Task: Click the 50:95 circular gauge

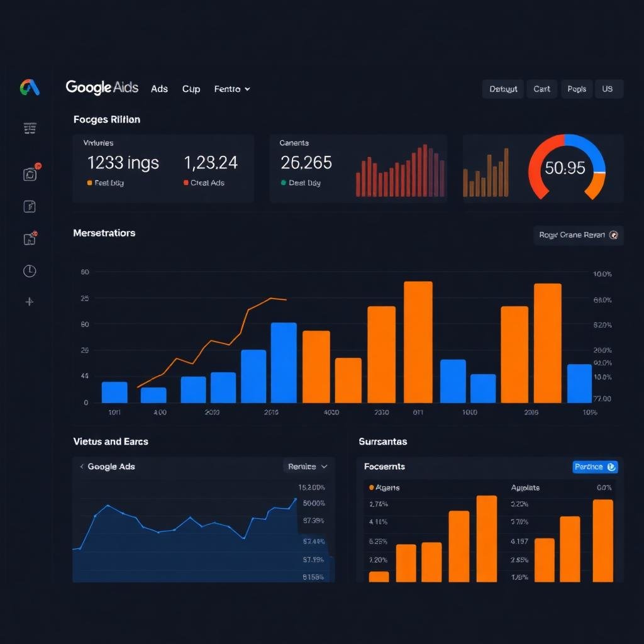Action: (x=567, y=167)
